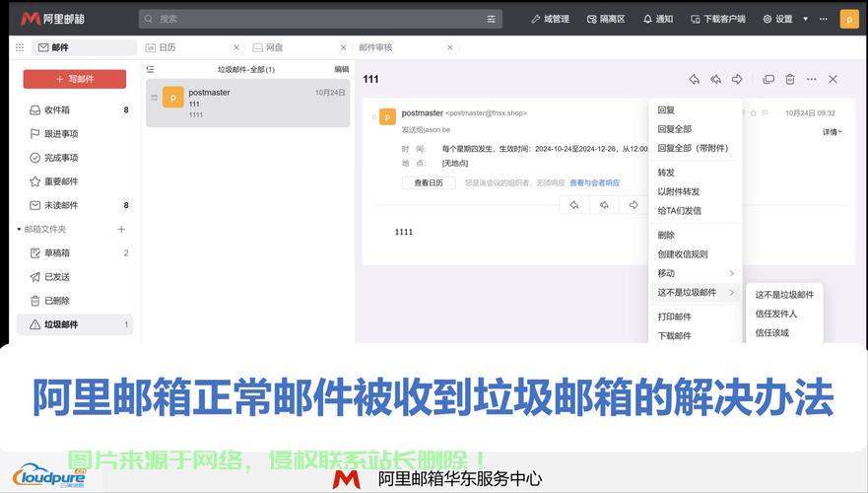Open 设置 settings gear

point(777,19)
